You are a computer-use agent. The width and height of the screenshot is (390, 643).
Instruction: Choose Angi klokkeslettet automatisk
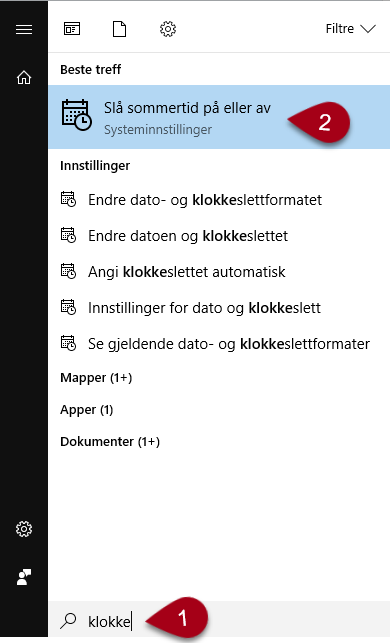[219, 272]
